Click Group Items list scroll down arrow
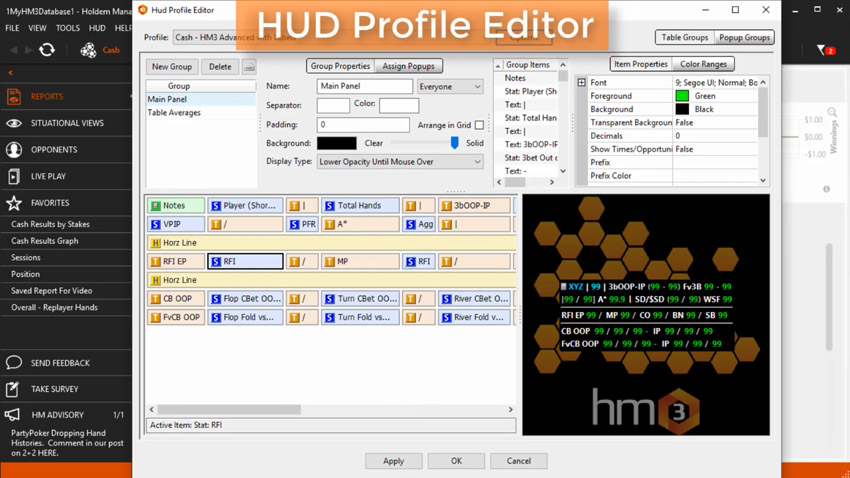 (x=563, y=171)
